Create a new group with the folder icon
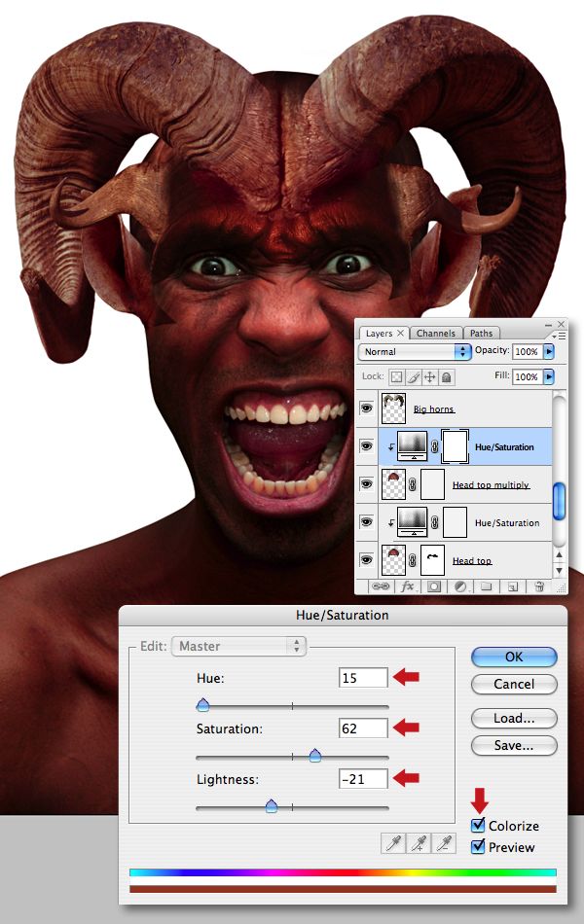The height and width of the screenshot is (924, 584). coord(486,586)
